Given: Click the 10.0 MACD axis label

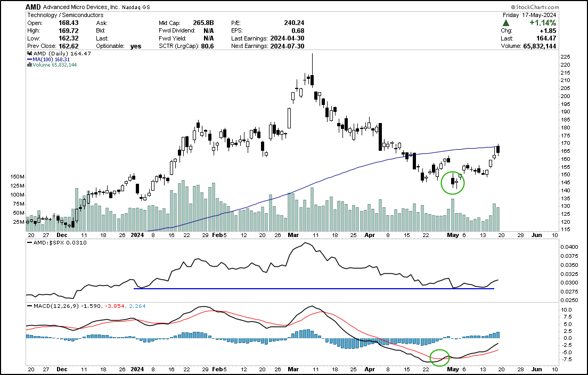Looking at the screenshot, I should tap(566, 310).
